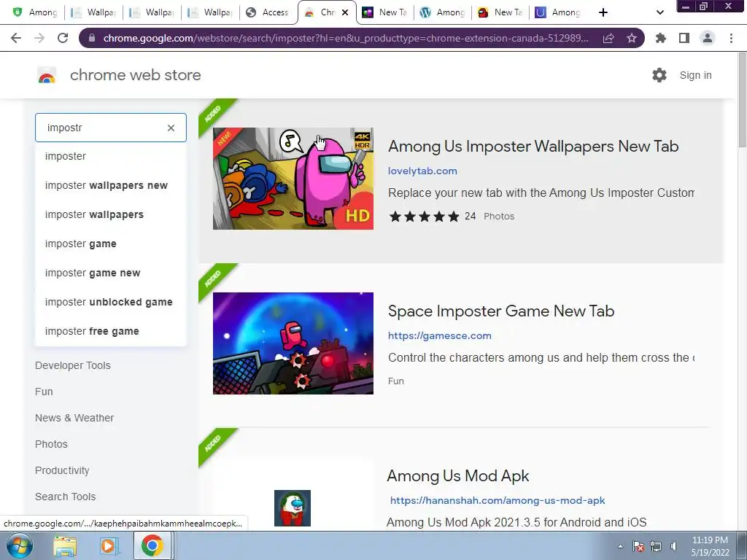Show hidden system tray icons
Viewport: 747px width, 560px height.
pyautogui.click(x=620, y=546)
